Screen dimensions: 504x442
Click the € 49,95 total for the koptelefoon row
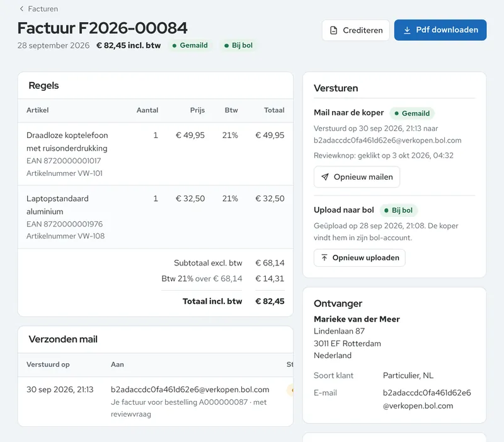tap(270, 135)
